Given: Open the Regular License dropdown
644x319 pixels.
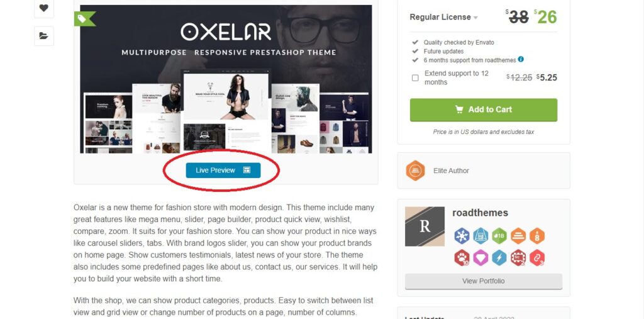Looking at the screenshot, I should click(443, 17).
